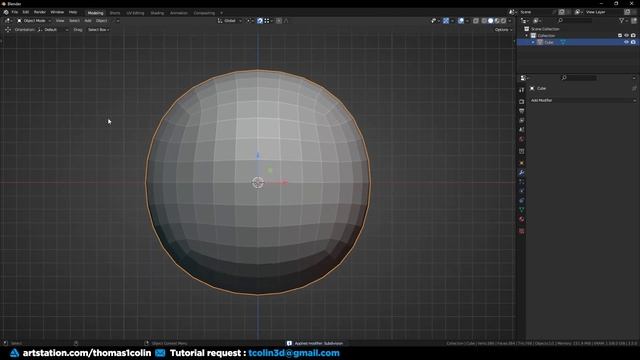Open the Select Box drag dropdown
This screenshot has width=640, height=360.
98,30
